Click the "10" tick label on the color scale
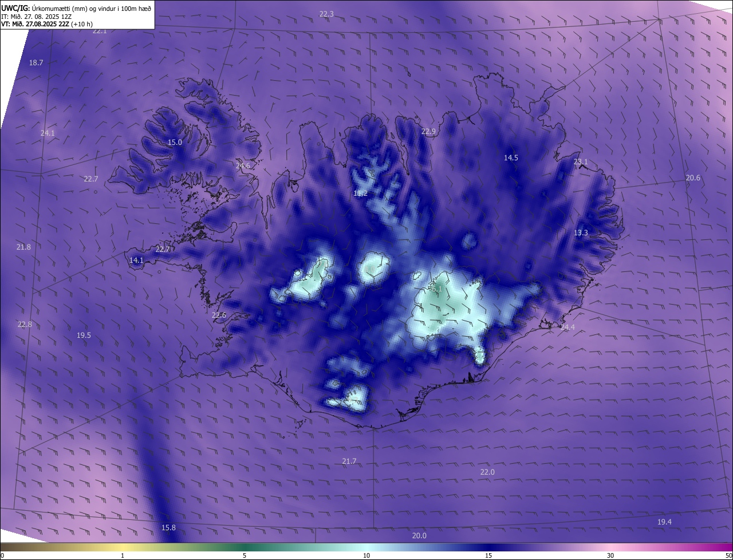The height and width of the screenshot is (560, 733). [366, 555]
